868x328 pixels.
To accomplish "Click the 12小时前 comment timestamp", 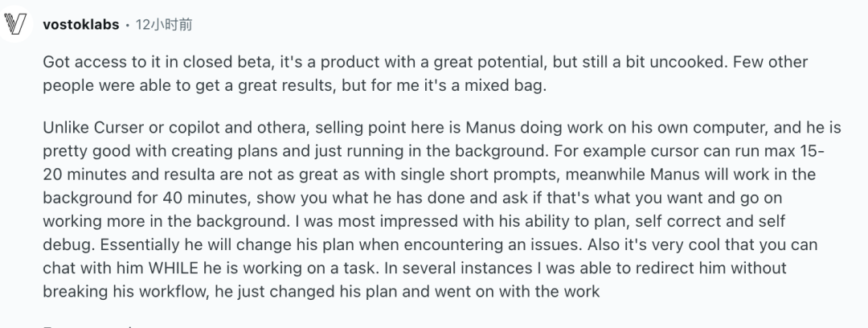I will (164, 25).
